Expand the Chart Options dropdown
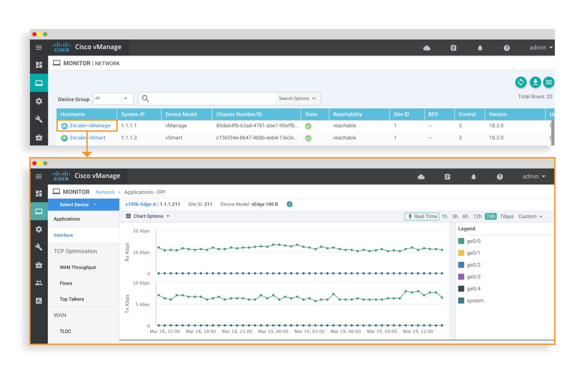 tap(149, 216)
